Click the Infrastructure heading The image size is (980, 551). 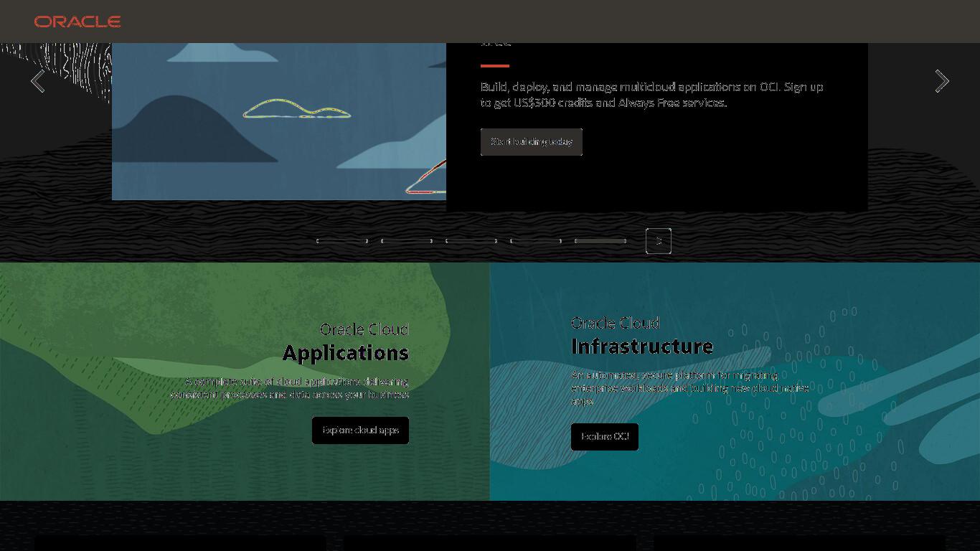click(x=642, y=346)
